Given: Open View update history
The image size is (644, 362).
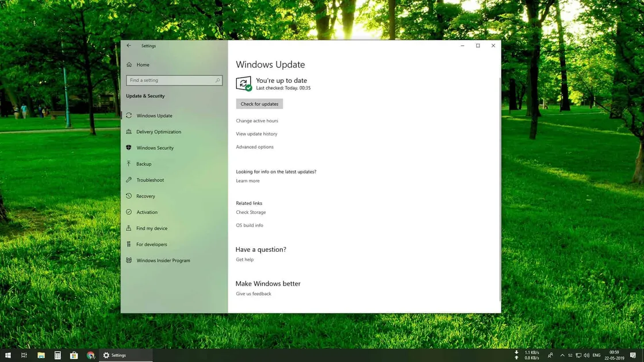Looking at the screenshot, I should coord(256,134).
